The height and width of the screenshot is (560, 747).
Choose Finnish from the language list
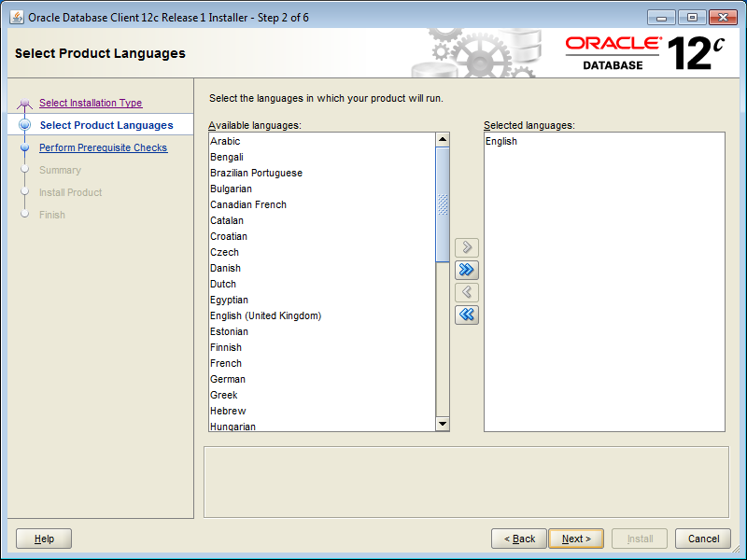pos(322,347)
